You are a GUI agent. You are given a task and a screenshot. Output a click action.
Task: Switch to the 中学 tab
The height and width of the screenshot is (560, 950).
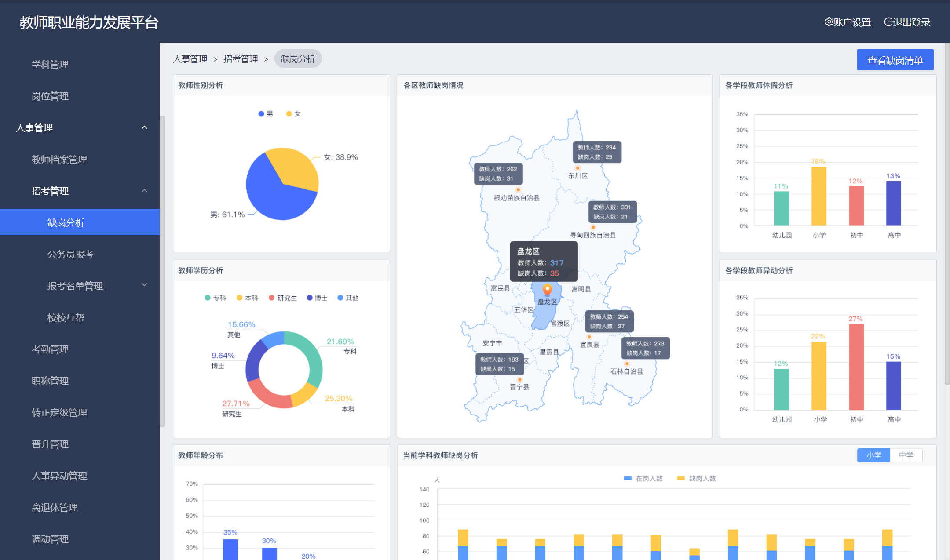coord(906,455)
